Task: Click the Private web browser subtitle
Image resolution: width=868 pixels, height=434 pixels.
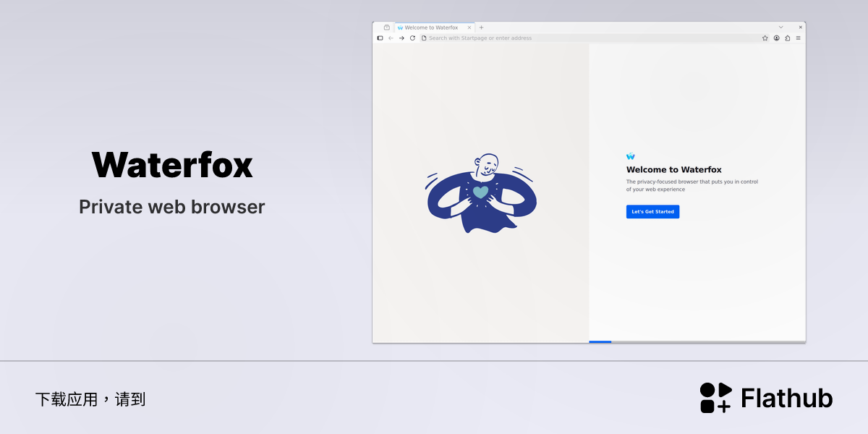Action: pyautogui.click(x=172, y=207)
